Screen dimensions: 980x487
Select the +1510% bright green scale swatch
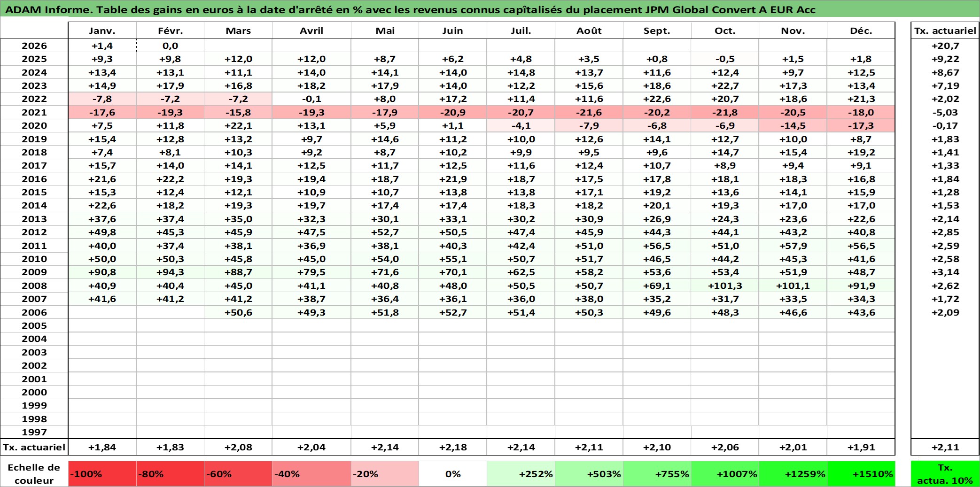pos(861,473)
